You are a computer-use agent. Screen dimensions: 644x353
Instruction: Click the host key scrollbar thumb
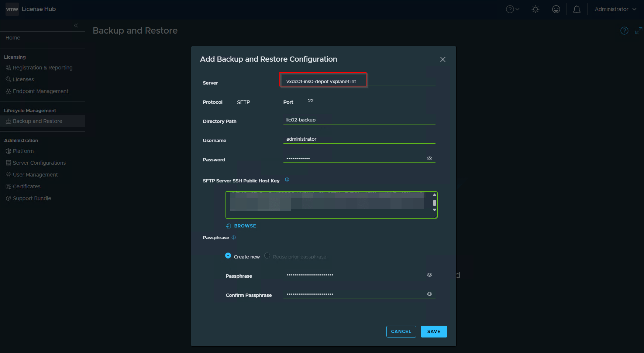coord(434,203)
